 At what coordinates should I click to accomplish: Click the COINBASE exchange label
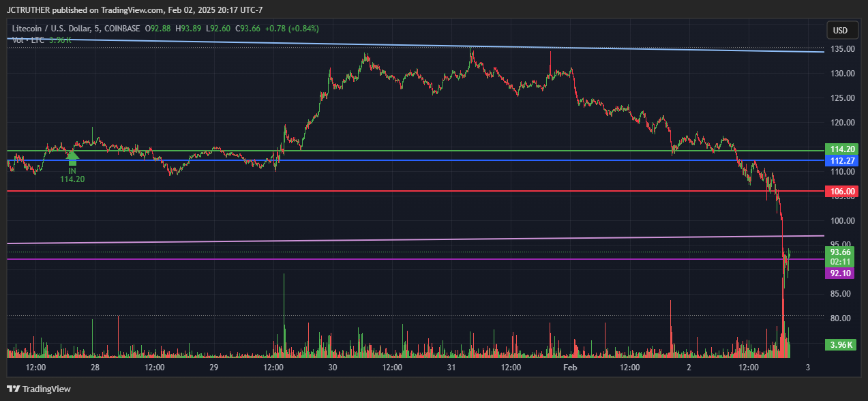(123, 29)
